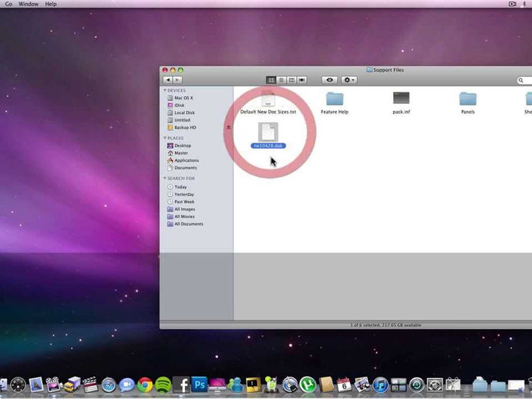This screenshot has height=399, width=532.
Task: Open iChat from the dock
Action: [126, 385]
